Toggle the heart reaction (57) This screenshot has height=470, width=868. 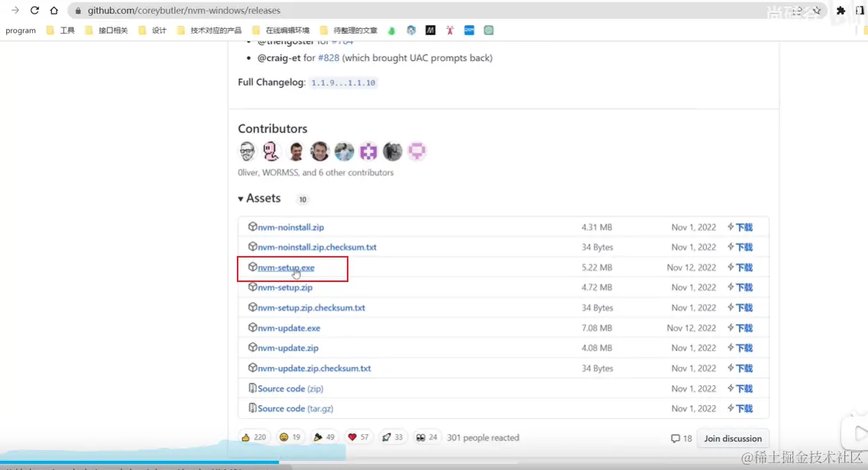[x=358, y=437]
